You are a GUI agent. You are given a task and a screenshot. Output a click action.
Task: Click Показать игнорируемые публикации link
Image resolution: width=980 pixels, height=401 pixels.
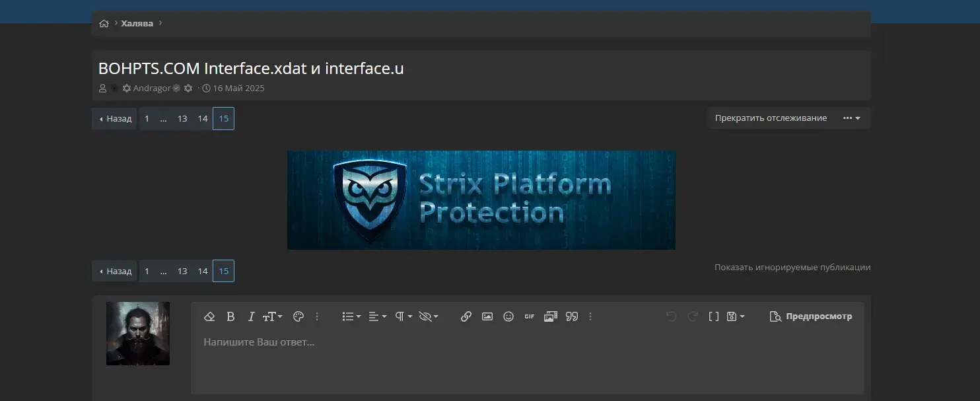tap(792, 268)
